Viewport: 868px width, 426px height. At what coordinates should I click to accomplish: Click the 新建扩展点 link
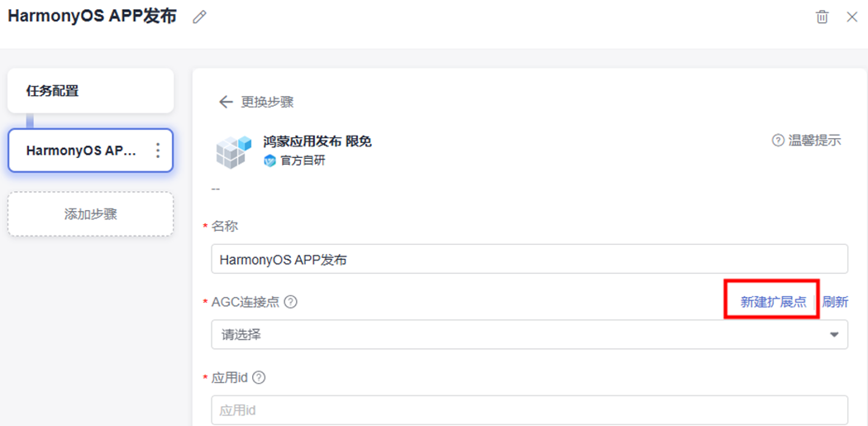(x=773, y=302)
